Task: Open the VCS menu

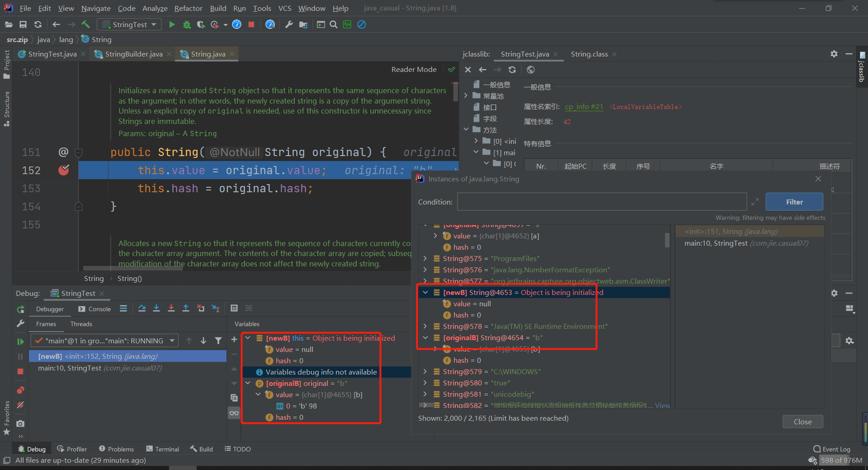Action: [285, 8]
